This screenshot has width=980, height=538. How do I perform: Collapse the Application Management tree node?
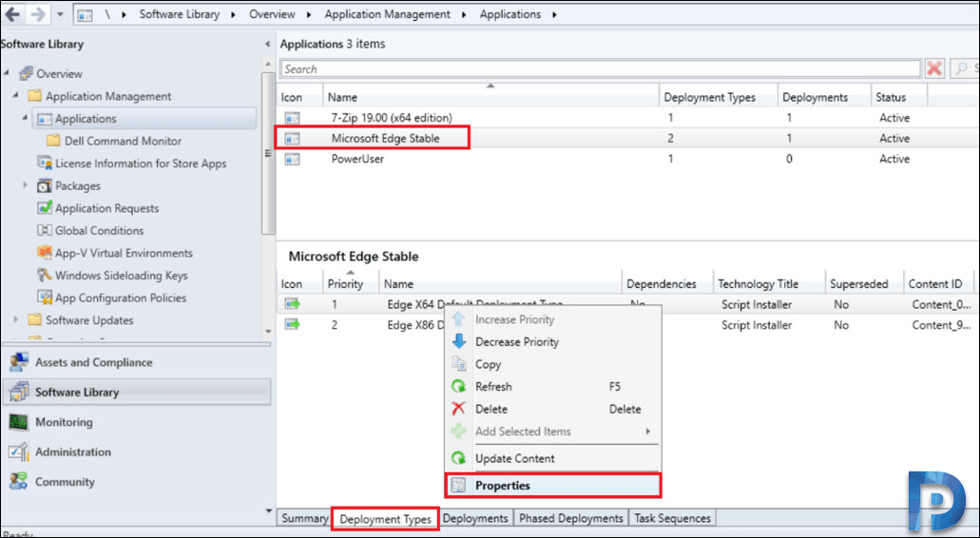pyautogui.click(x=16, y=96)
